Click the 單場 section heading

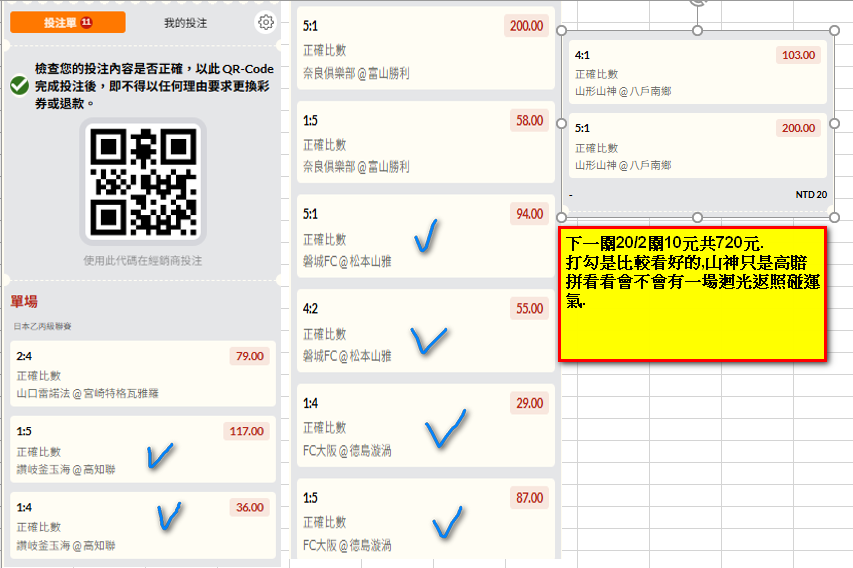coord(25,301)
